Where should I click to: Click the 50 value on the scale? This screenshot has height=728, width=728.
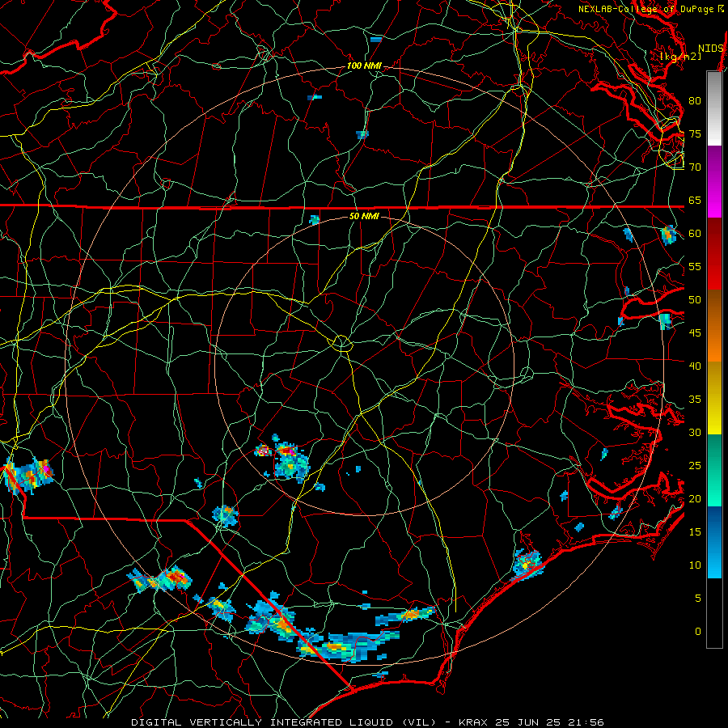(x=695, y=299)
